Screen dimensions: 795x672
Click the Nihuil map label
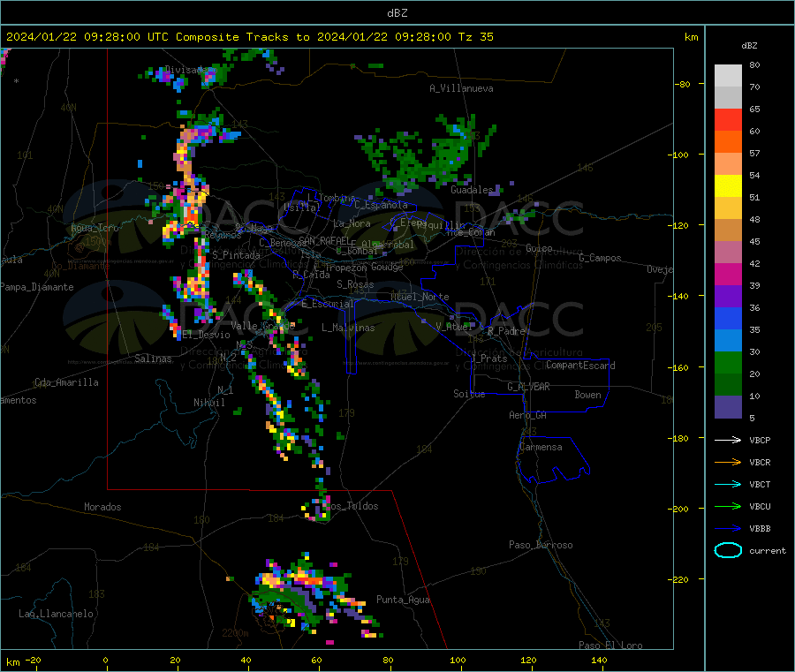pos(208,403)
